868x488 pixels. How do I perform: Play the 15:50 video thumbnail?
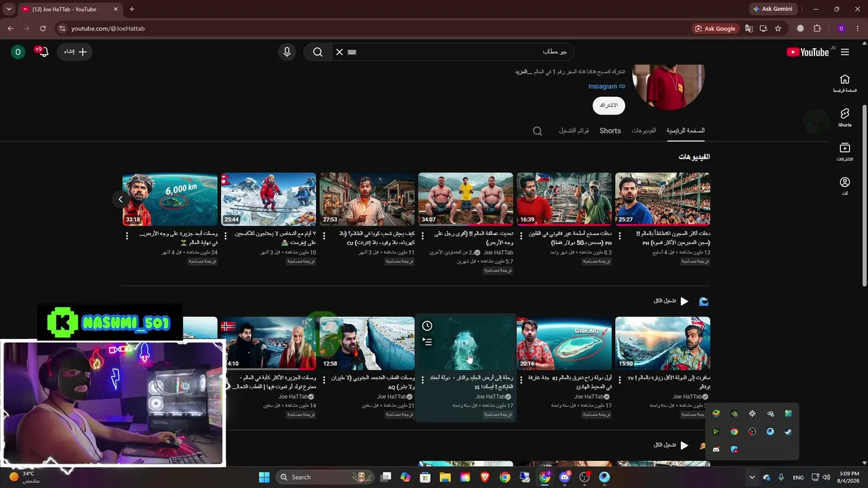[663, 343]
